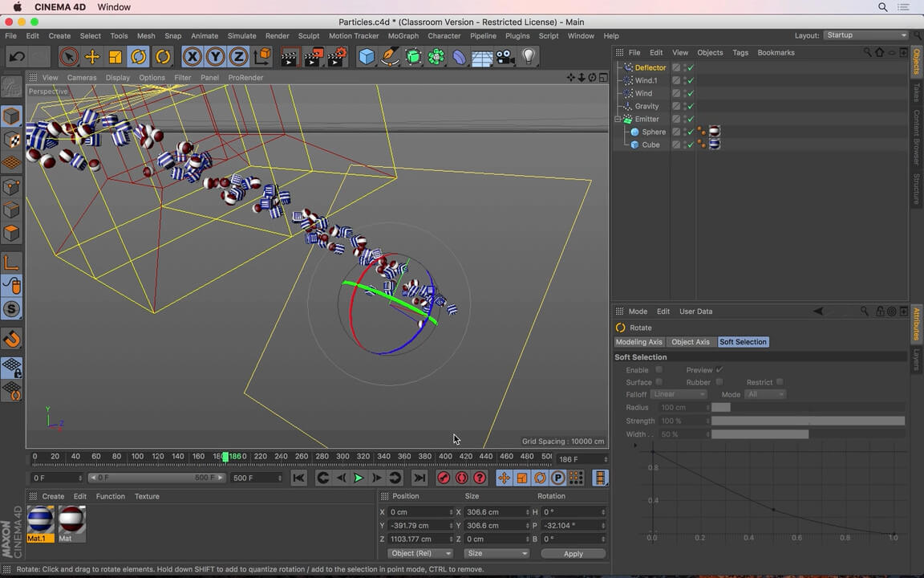
Task: Toggle the X axis lock button
Action: 192,56
